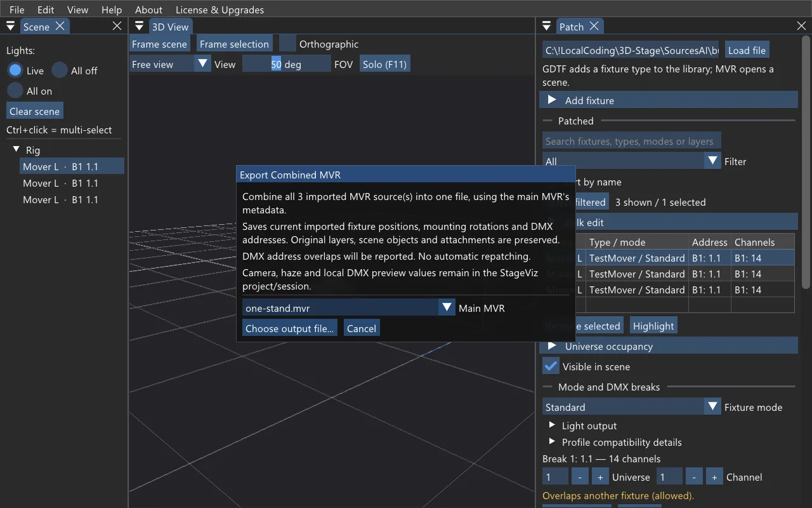Open the All filter dropdown
This screenshot has width=812, height=508.
tap(631, 161)
